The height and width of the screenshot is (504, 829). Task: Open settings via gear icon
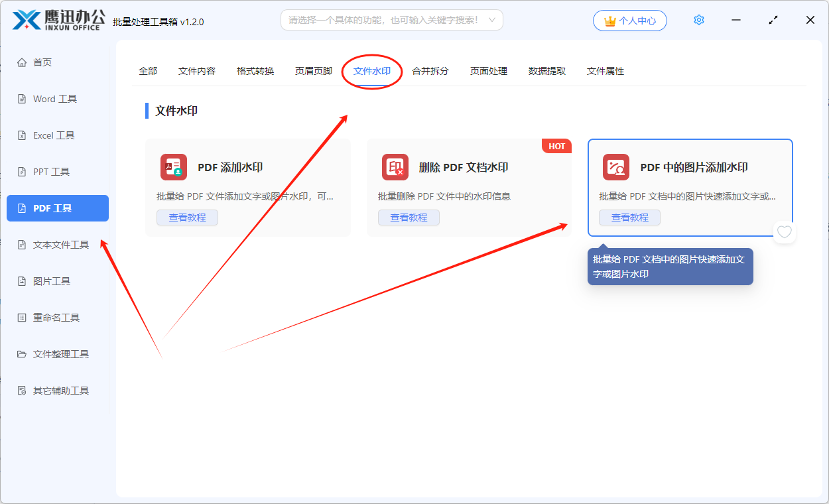point(698,20)
